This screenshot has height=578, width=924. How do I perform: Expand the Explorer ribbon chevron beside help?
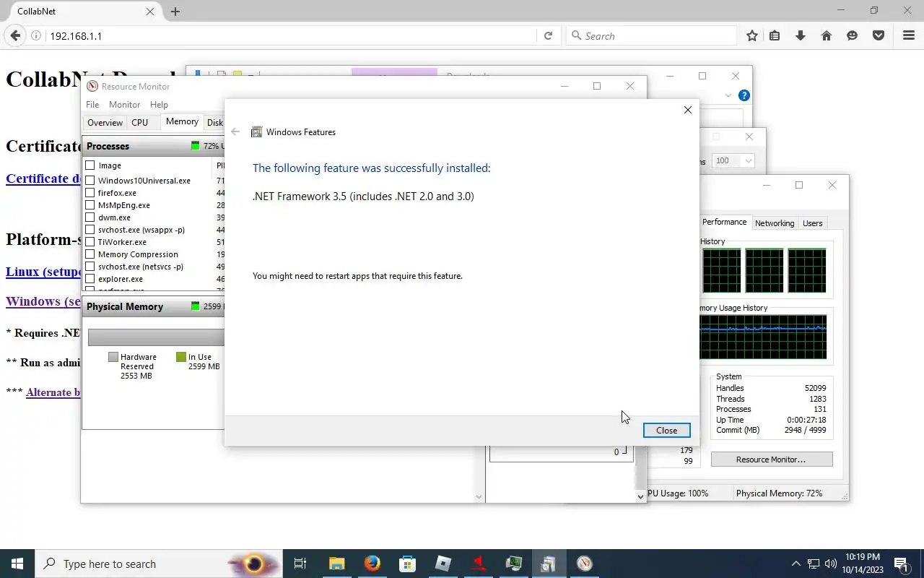coord(728,95)
